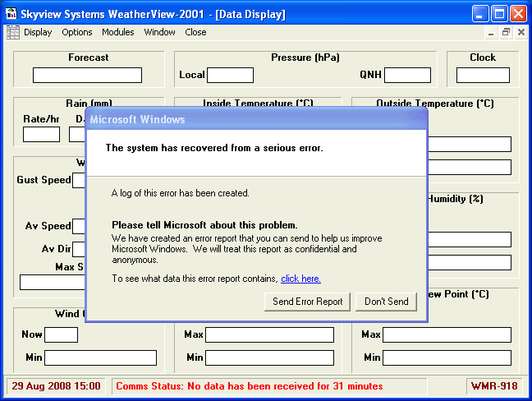
Task: Click the 'Outside Temperature (°C)' heading
Action: pyautogui.click(x=435, y=104)
